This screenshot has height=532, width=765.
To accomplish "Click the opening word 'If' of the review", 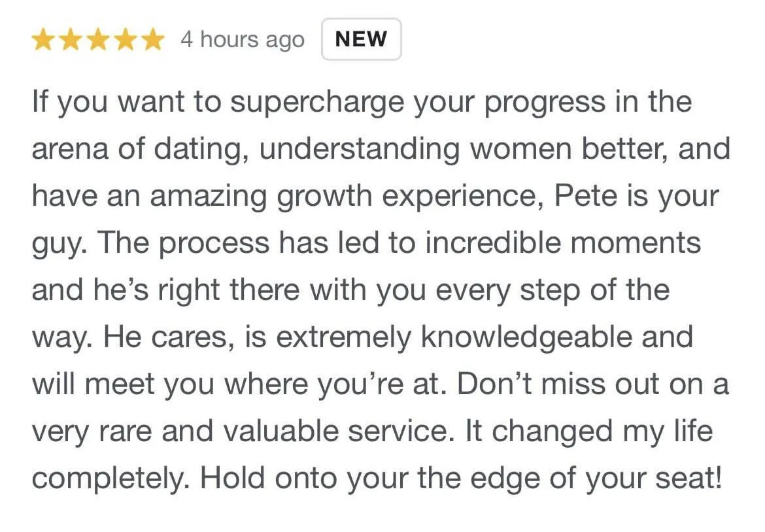I will tap(41, 101).
